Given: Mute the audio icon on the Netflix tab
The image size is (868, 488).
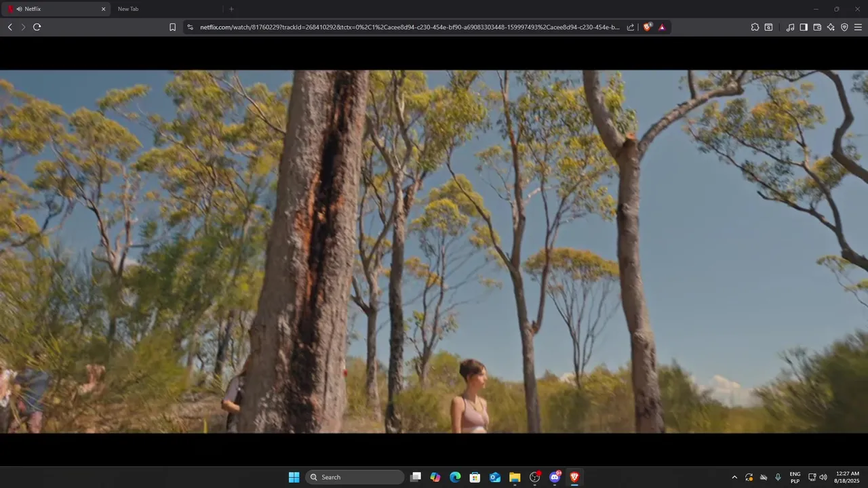Looking at the screenshot, I should click(19, 9).
